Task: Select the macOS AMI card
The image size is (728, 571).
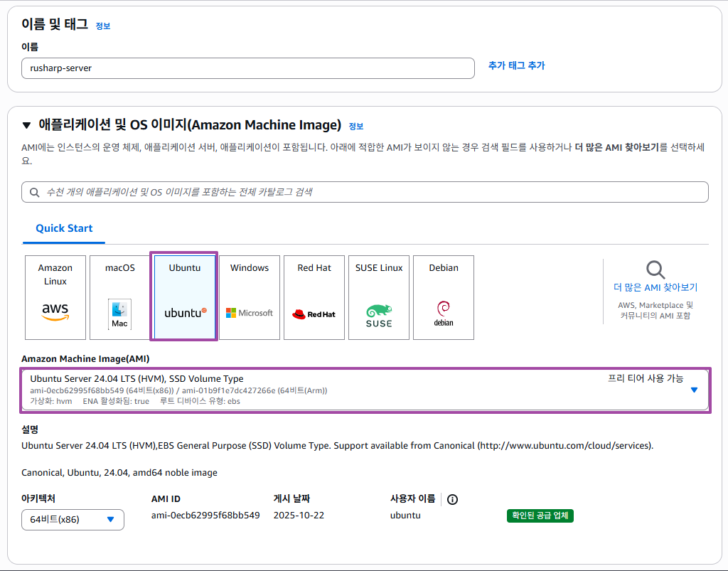Action: [119, 297]
